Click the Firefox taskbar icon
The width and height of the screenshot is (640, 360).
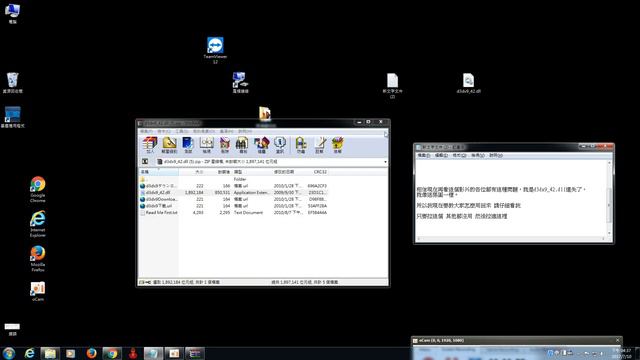coord(91,353)
